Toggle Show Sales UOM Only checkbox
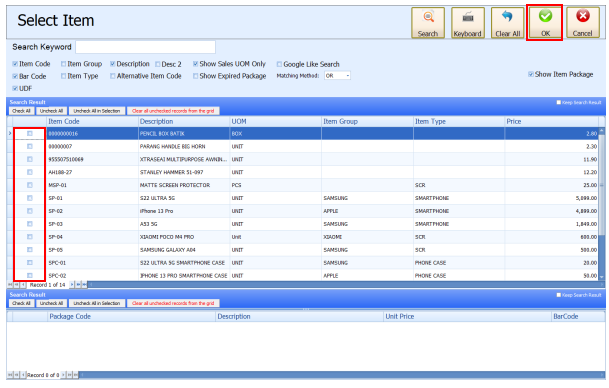 click(195, 64)
